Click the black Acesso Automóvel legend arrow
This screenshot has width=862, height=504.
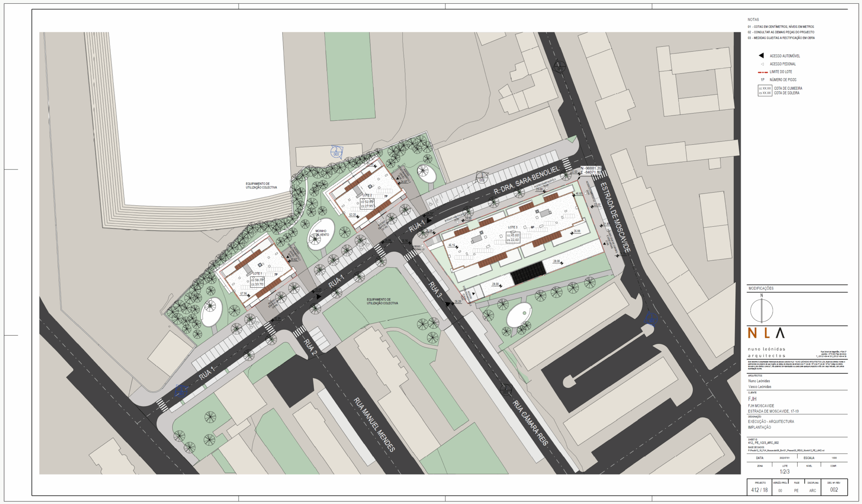[x=761, y=56]
